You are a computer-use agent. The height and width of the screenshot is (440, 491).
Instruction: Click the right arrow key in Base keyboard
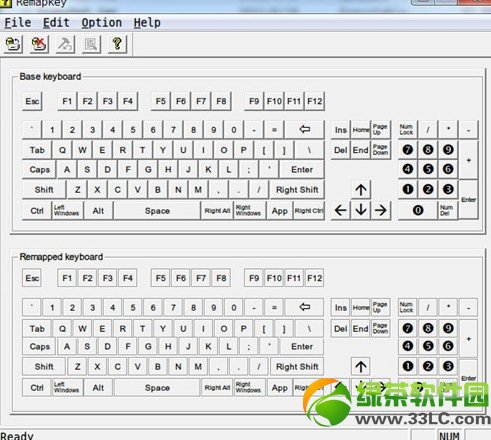[381, 210]
